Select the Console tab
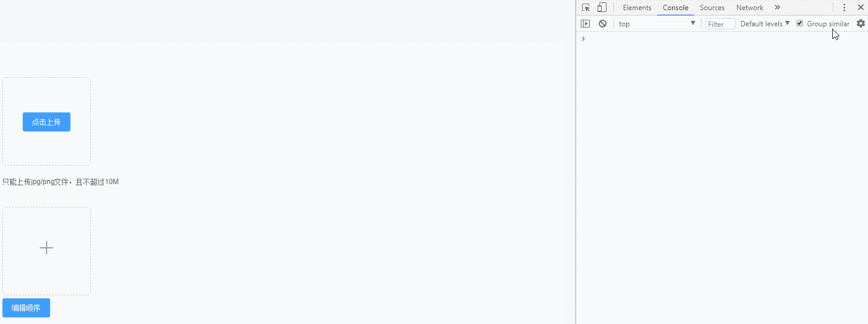The height and width of the screenshot is (324, 868). point(676,8)
